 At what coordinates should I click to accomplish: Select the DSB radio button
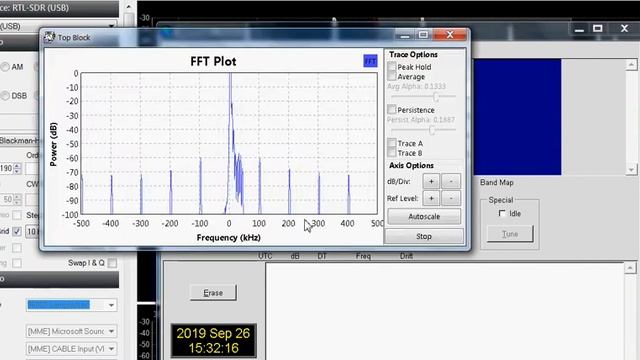pyautogui.click(x=5, y=96)
